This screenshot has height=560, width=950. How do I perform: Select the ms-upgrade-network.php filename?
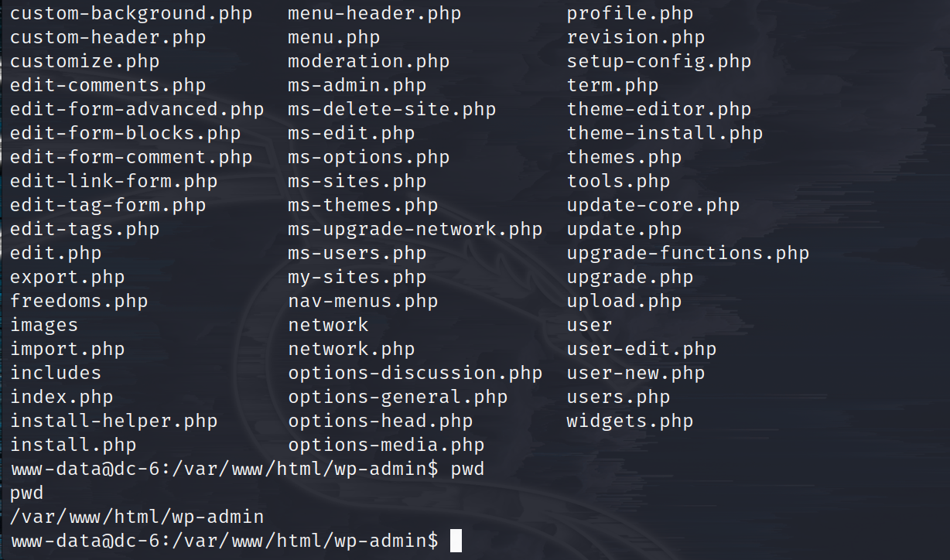coord(415,230)
